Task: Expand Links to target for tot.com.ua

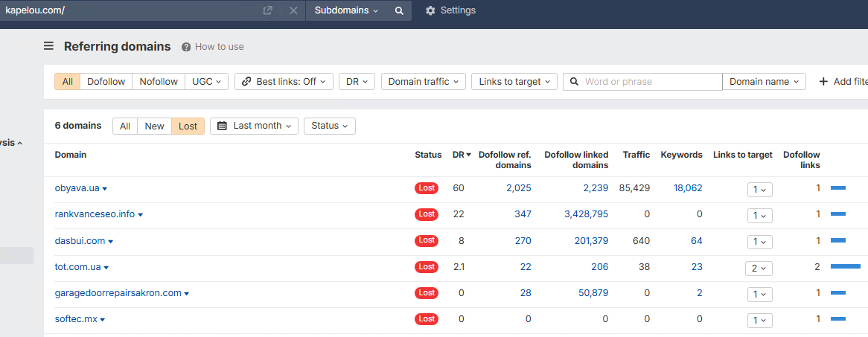Action: [x=759, y=268]
